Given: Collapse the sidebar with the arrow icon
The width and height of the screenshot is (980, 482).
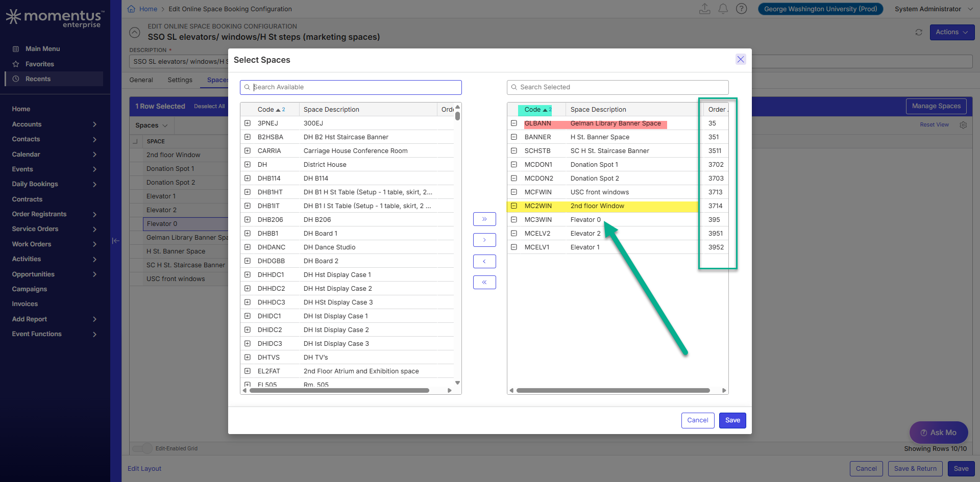Looking at the screenshot, I should point(116,241).
